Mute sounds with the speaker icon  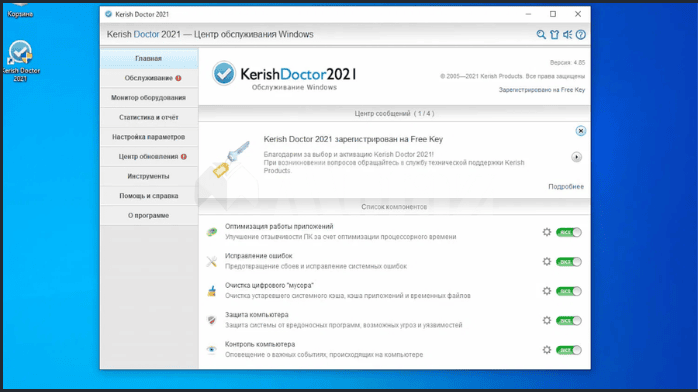pyautogui.click(x=568, y=35)
